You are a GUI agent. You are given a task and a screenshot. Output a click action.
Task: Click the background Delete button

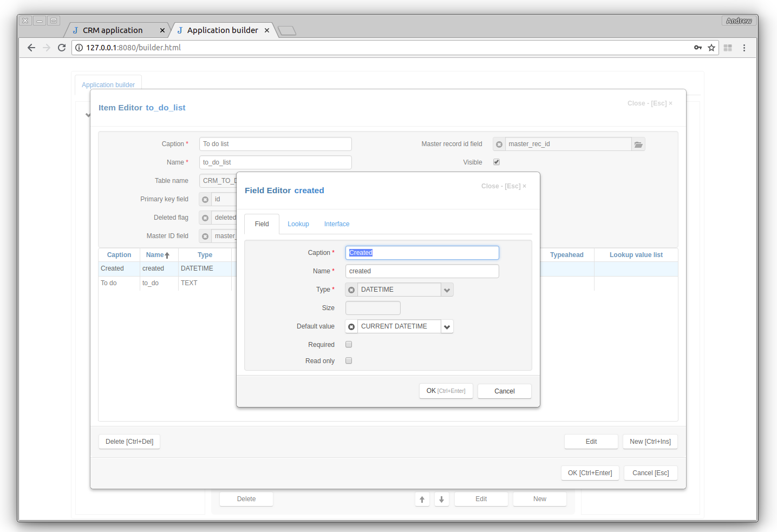246,499
